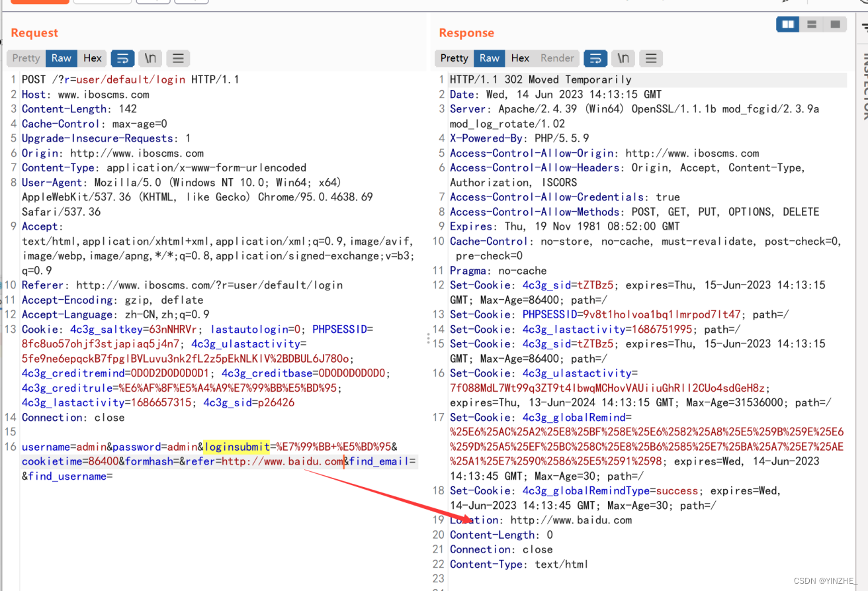
Task: Click the HTTP/1.1 302 Moved Temporarily status line
Action: (x=541, y=79)
